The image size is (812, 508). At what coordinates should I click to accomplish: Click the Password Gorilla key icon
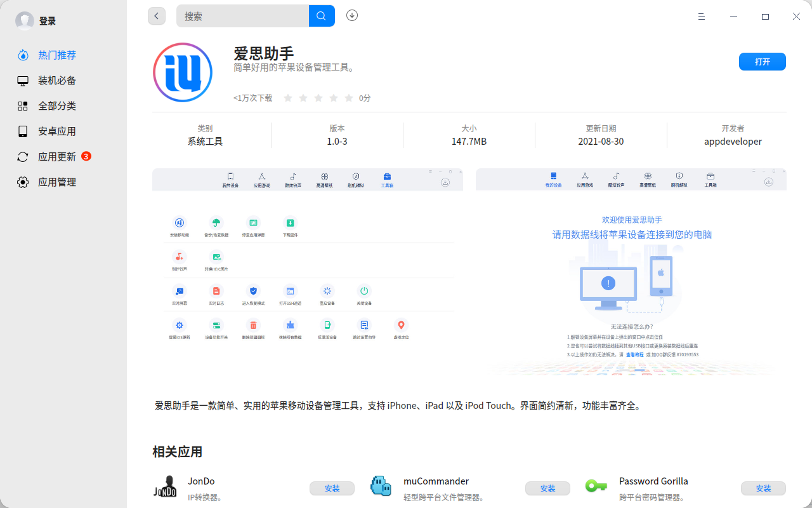596,486
